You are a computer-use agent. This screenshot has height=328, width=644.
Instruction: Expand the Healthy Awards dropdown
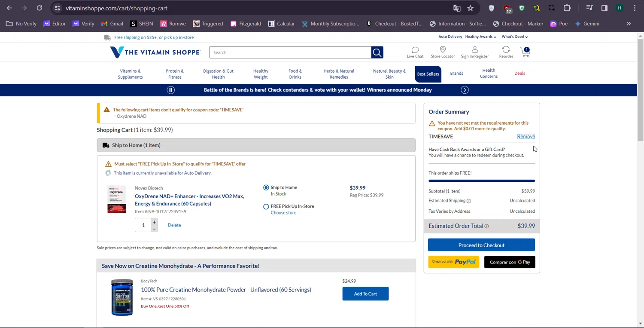(x=480, y=37)
